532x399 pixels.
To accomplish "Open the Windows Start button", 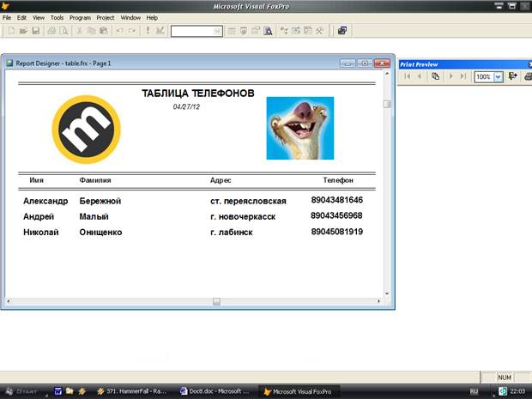I will [22, 391].
